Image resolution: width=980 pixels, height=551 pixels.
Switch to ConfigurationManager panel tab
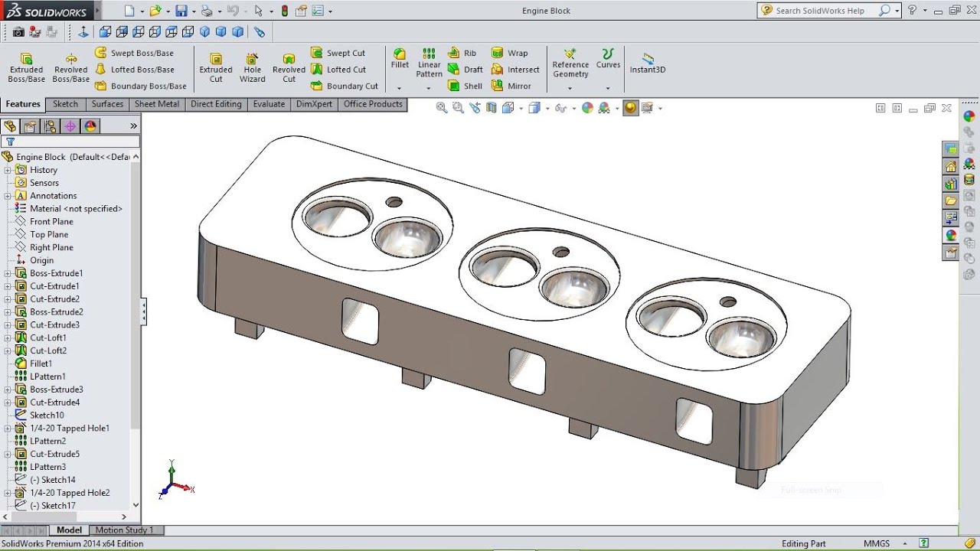click(x=50, y=126)
